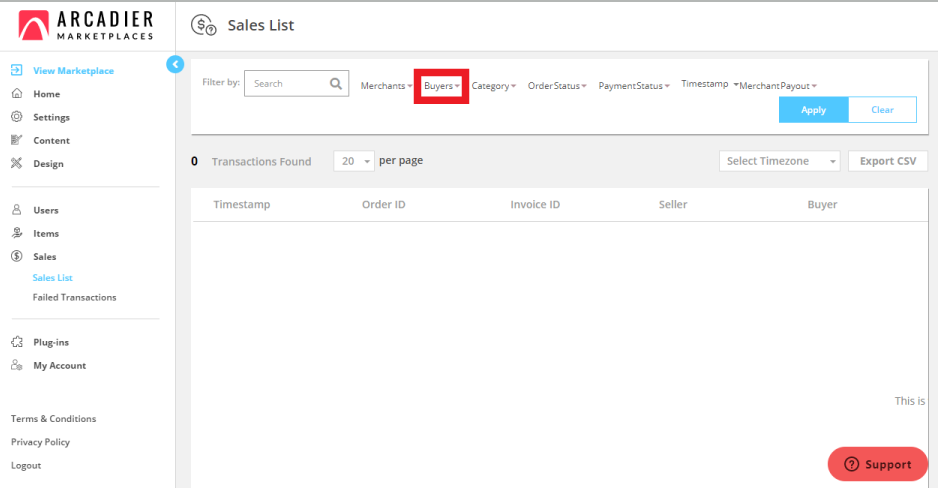The height and width of the screenshot is (488, 938).
Task: Click Buyer column header
Action: click(x=822, y=205)
